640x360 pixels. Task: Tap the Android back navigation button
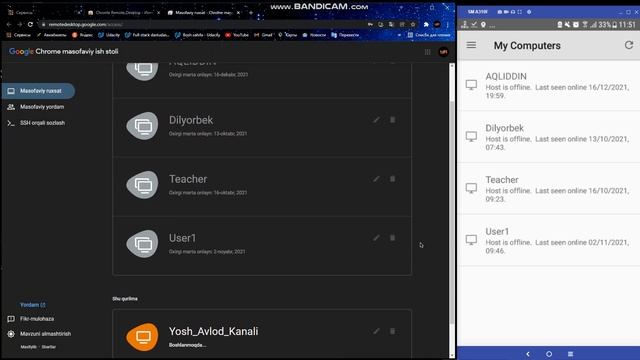528,354
